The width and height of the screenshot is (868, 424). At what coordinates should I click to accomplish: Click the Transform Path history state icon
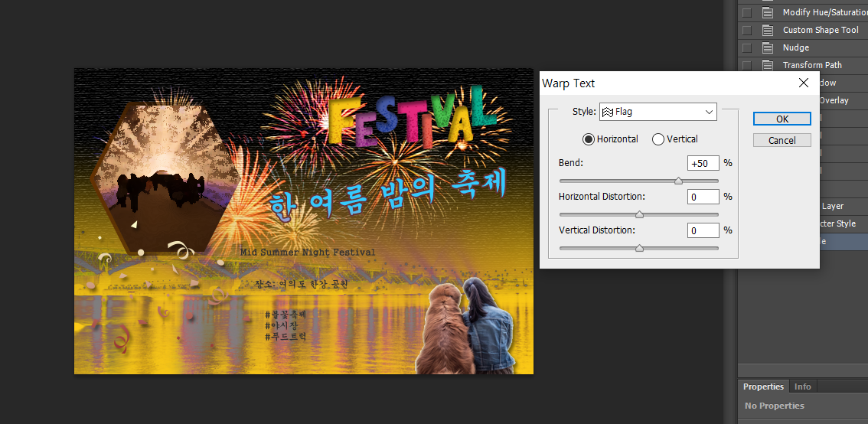pos(768,66)
